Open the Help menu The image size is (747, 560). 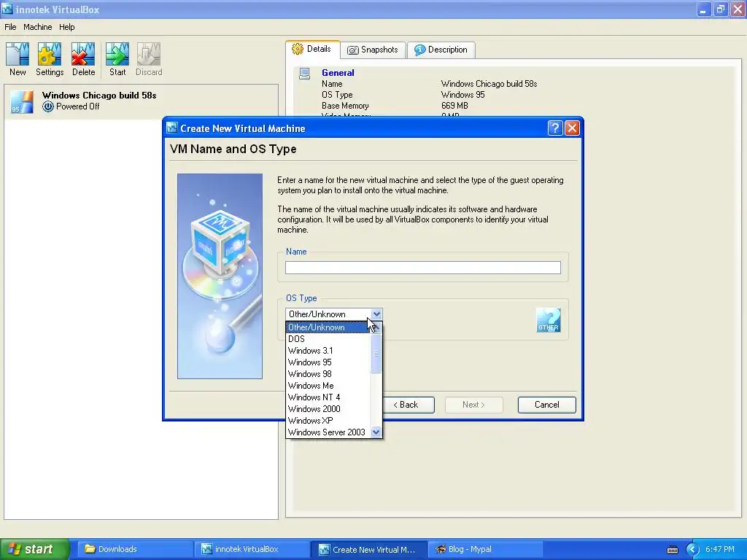(66, 27)
